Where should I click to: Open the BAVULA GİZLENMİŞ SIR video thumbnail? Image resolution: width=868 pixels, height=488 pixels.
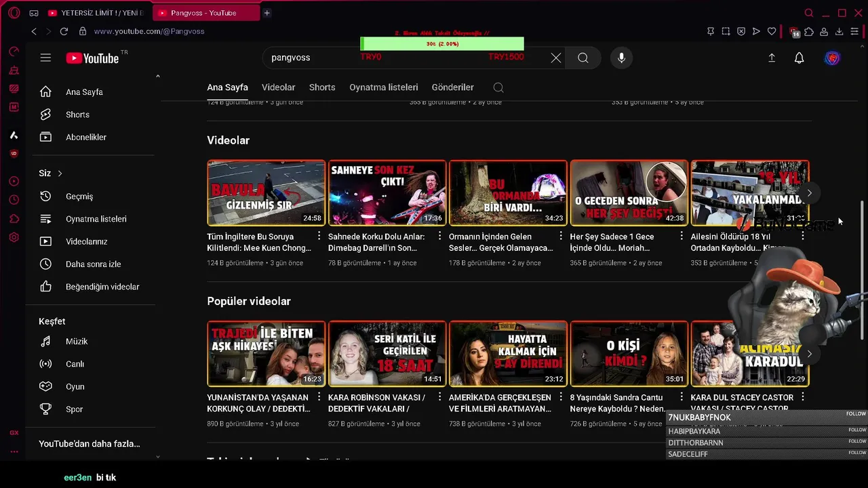click(x=266, y=192)
